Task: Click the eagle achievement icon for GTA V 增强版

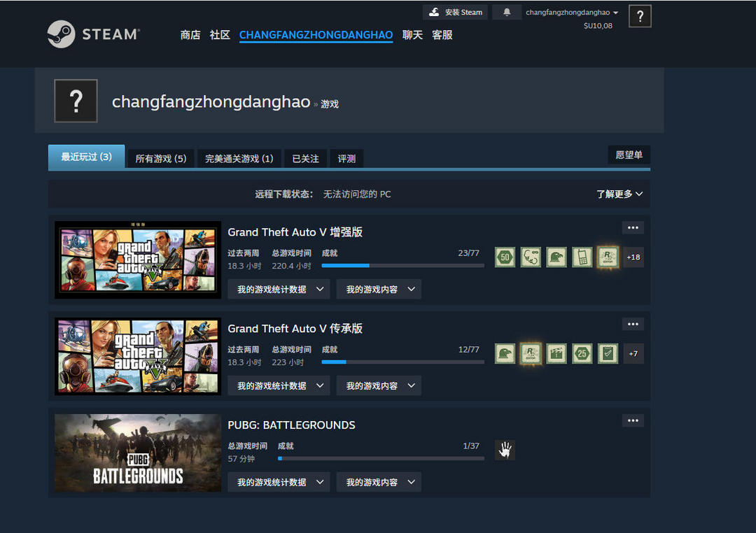Action: pyautogui.click(x=556, y=257)
